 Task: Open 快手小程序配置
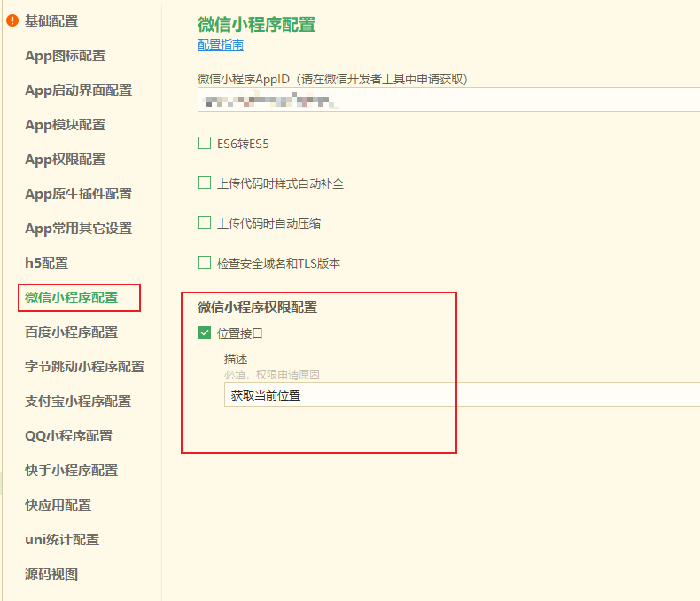pos(72,470)
